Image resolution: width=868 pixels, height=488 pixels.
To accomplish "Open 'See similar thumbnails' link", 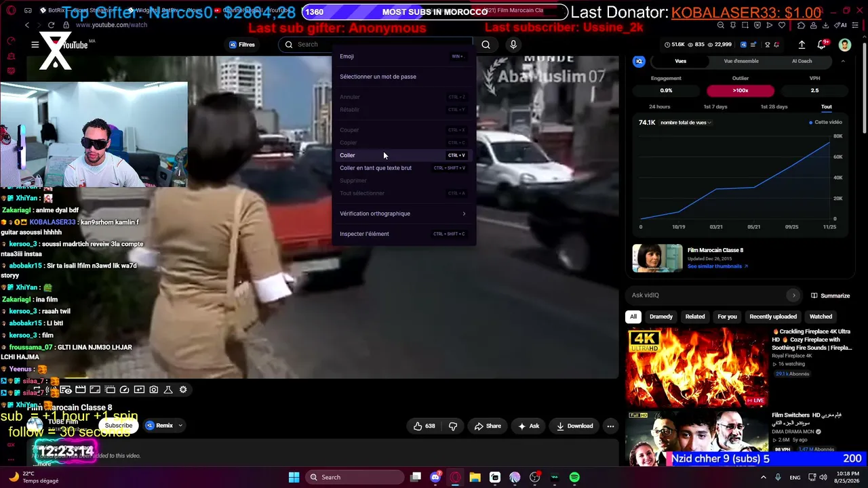I will click(717, 266).
